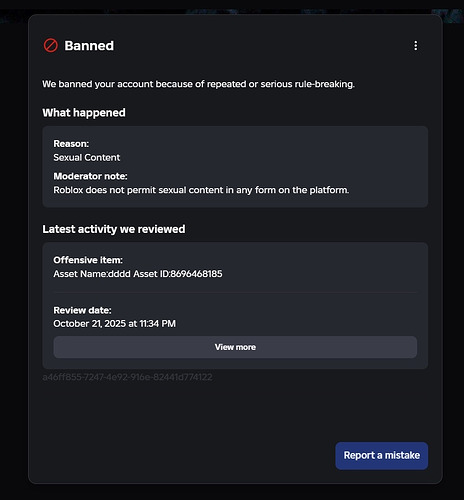
Task: Click the account banned explanation sentence
Action: 198,84
